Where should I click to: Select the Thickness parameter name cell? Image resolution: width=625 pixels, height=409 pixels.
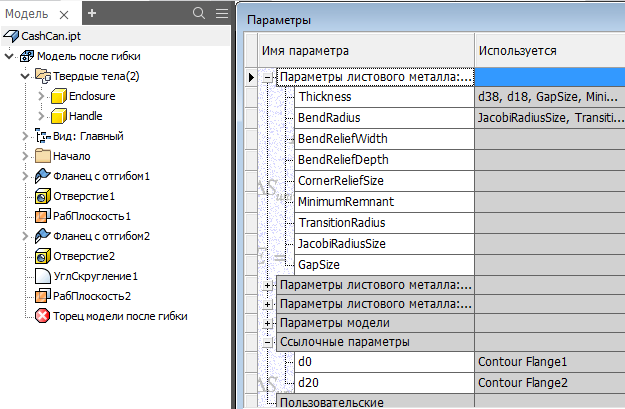click(x=384, y=97)
